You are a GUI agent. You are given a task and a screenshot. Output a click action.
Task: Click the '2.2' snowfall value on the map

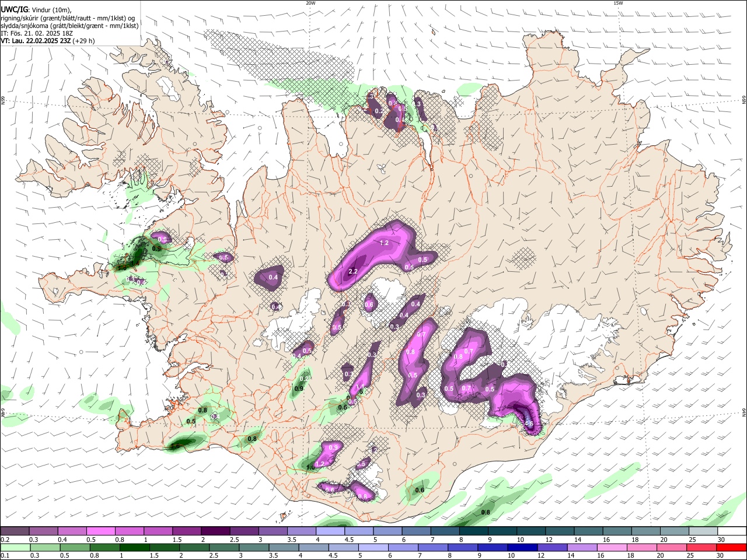352,272
